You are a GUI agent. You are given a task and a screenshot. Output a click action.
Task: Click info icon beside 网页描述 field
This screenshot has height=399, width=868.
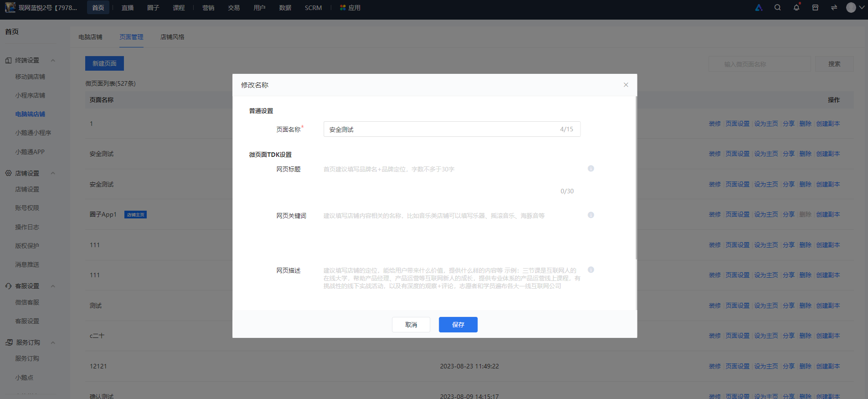click(x=591, y=270)
